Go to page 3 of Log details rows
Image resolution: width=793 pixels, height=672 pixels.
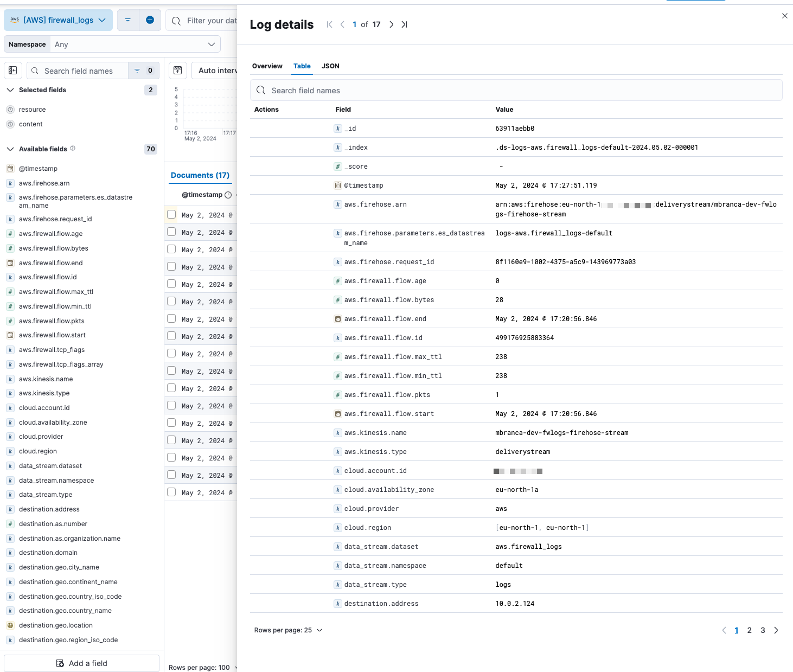[763, 630]
